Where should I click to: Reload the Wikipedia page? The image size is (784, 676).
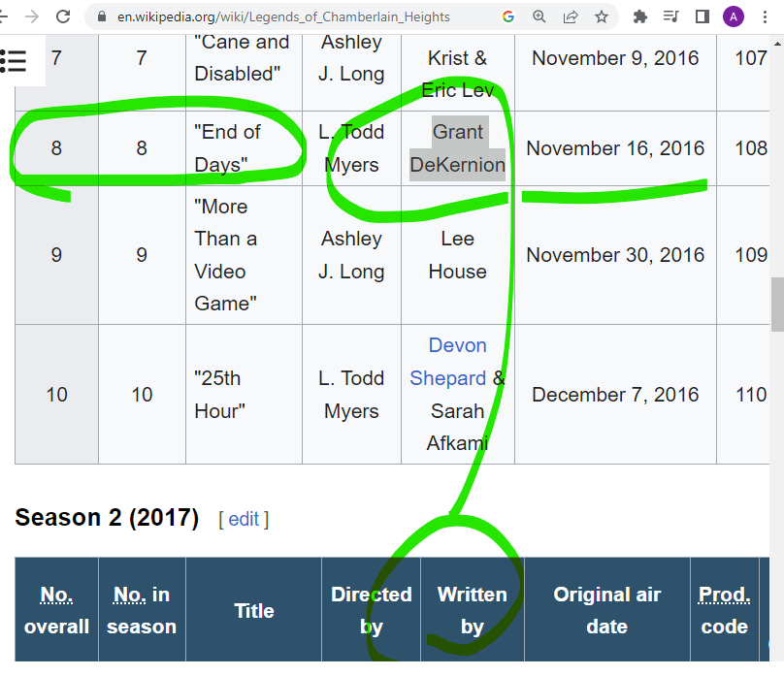pyautogui.click(x=64, y=16)
